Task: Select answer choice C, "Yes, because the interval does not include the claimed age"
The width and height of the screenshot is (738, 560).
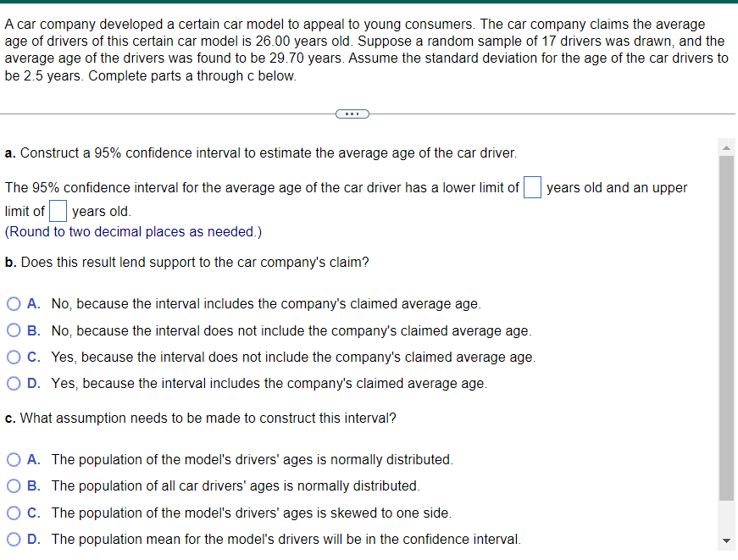Action: tap(14, 357)
